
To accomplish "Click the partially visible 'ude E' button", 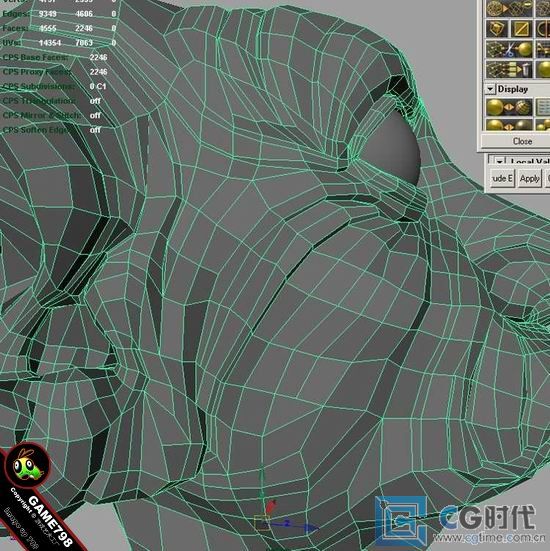I will pyautogui.click(x=503, y=179).
